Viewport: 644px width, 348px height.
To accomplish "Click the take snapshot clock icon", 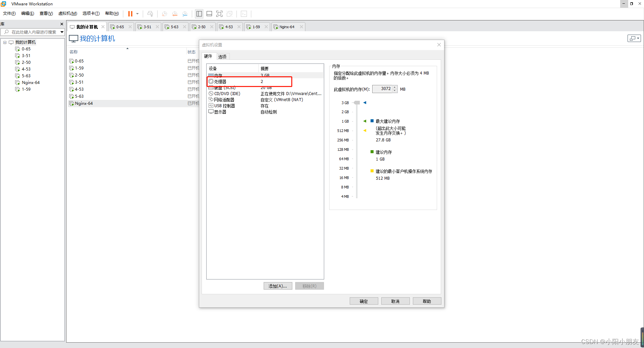I will coord(164,14).
